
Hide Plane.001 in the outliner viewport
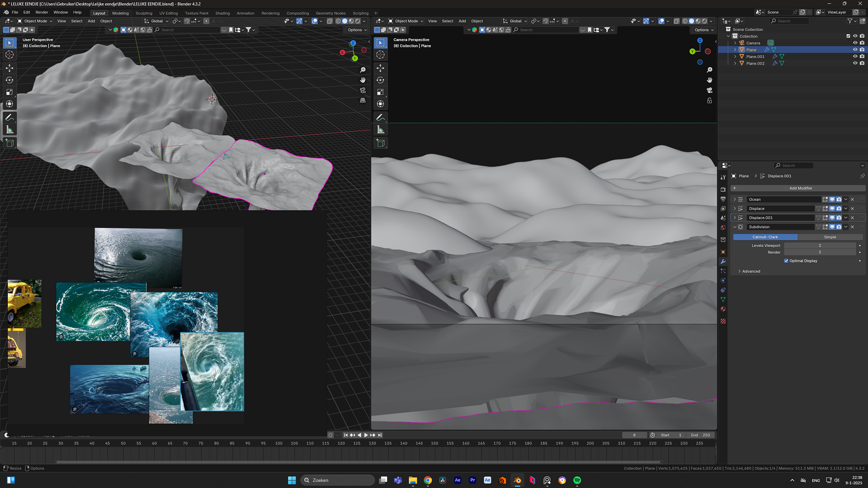tap(855, 56)
